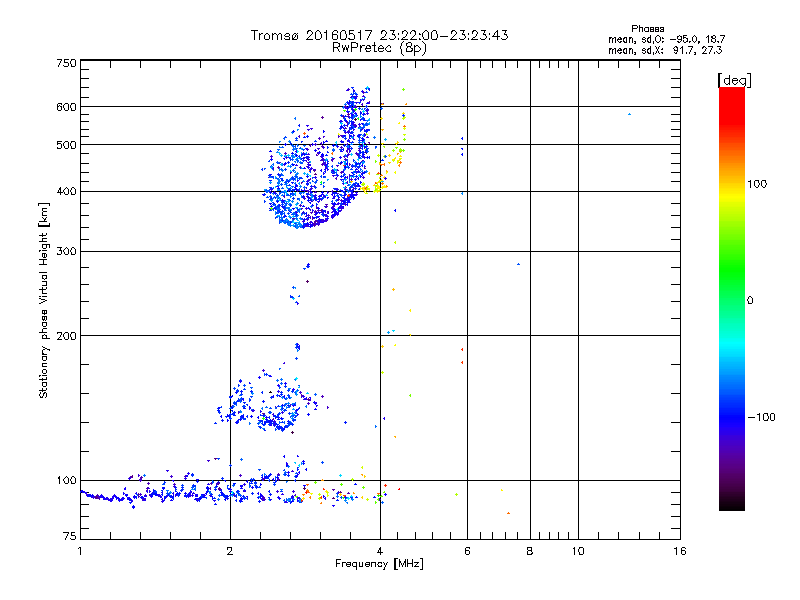800x600 pixels.
Task: Click the "10" frequency tick label
Action: click(578, 551)
